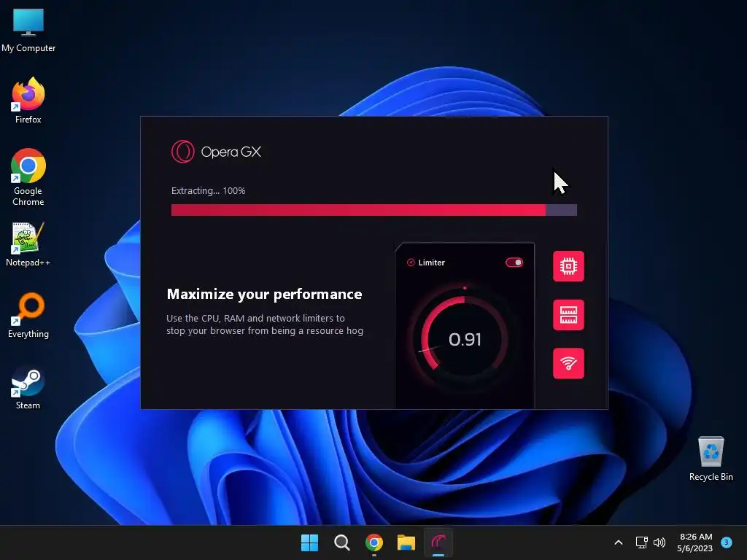Click the Extracting progress bar
This screenshot has height=560, width=747.
click(x=374, y=210)
